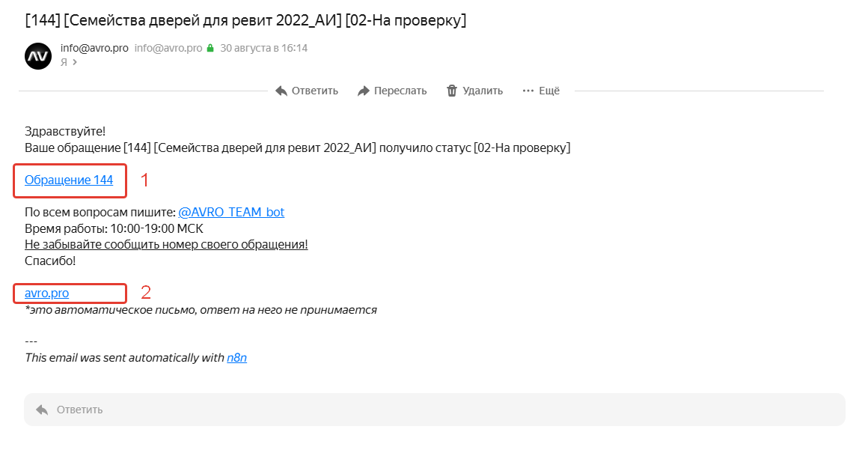Click the gray sender email address
The height and width of the screenshot is (450, 868).
coord(168,48)
